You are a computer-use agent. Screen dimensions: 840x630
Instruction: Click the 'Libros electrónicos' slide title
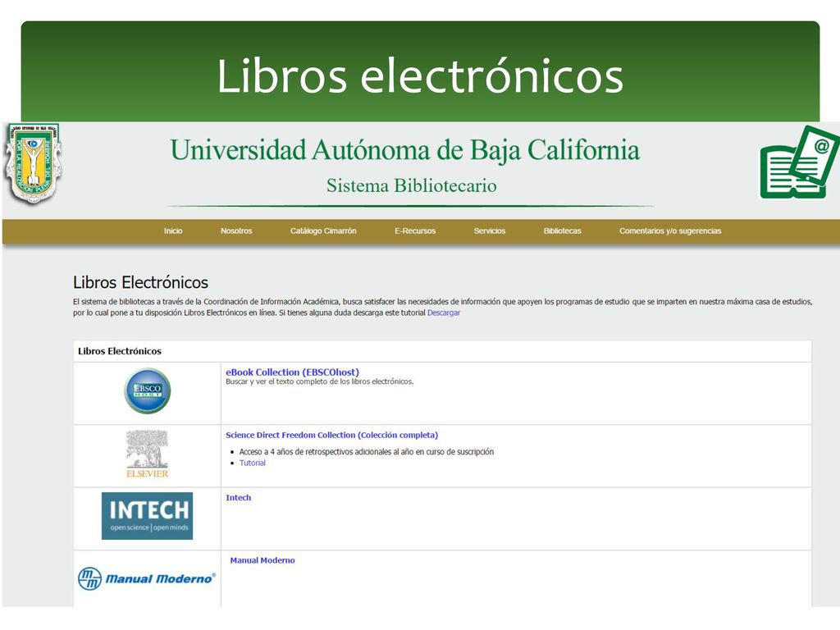[x=421, y=75]
